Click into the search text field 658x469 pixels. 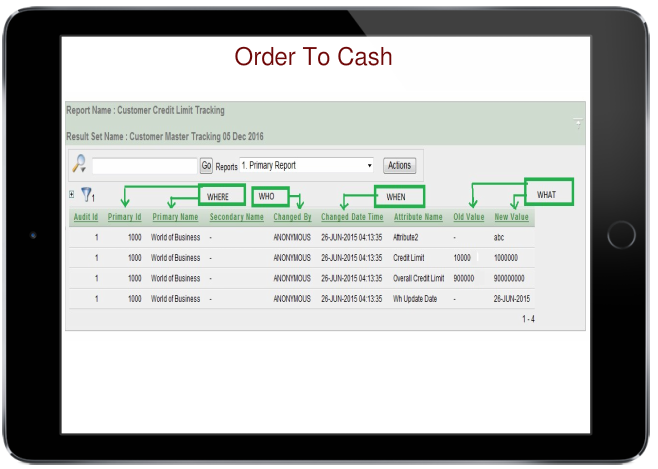click(144, 165)
